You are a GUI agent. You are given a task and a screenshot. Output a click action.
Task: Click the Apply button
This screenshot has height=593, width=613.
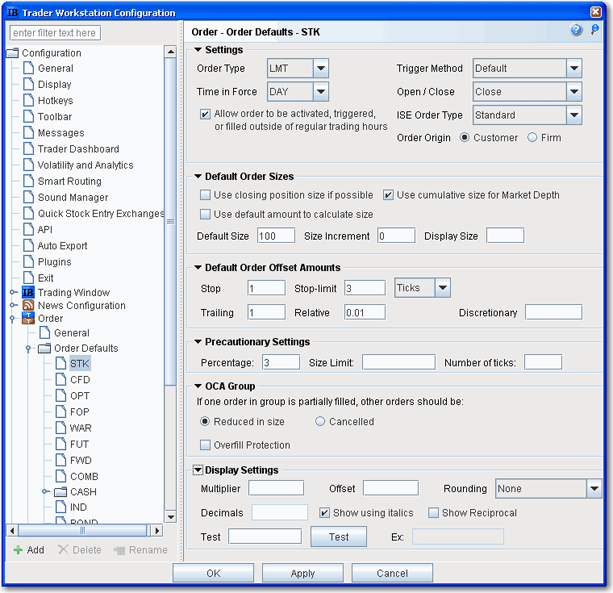pyautogui.click(x=303, y=573)
